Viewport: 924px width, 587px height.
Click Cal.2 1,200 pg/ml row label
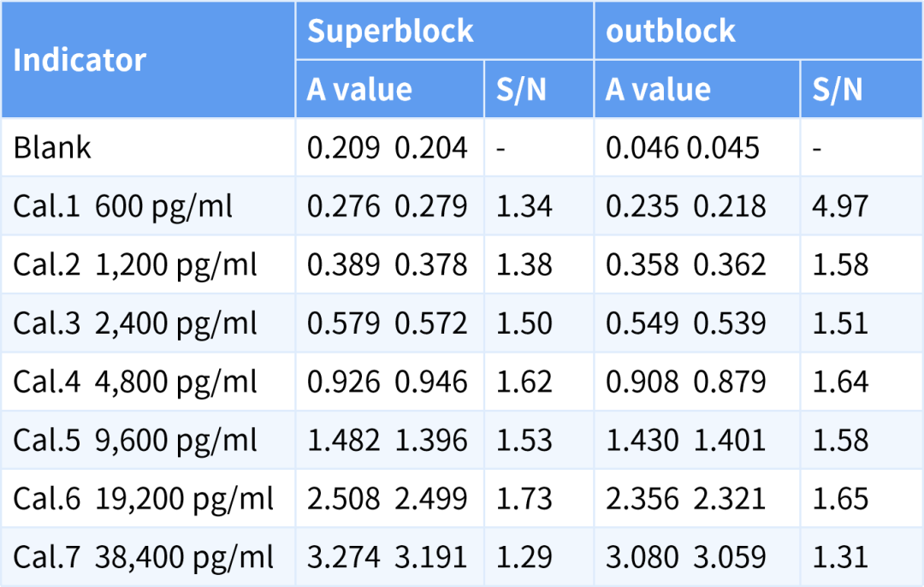click(134, 264)
